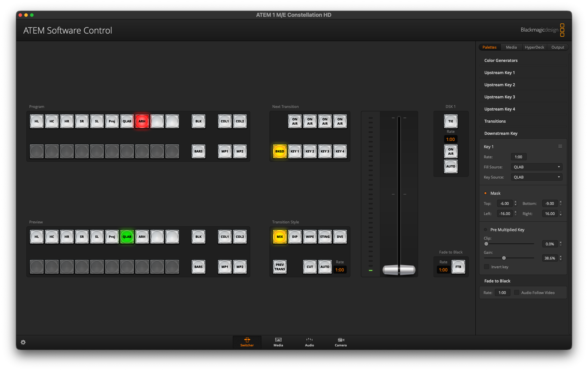Switch to the Media tab in side panel
This screenshot has width=588, height=371.
(x=511, y=47)
